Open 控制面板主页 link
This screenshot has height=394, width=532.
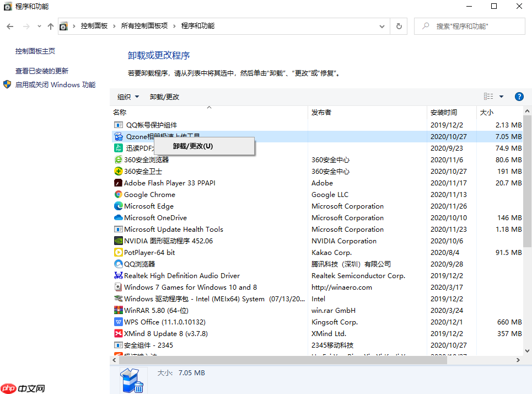[x=35, y=51]
